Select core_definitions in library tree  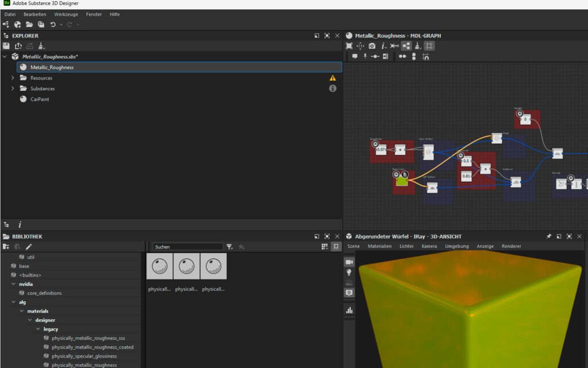pos(44,293)
